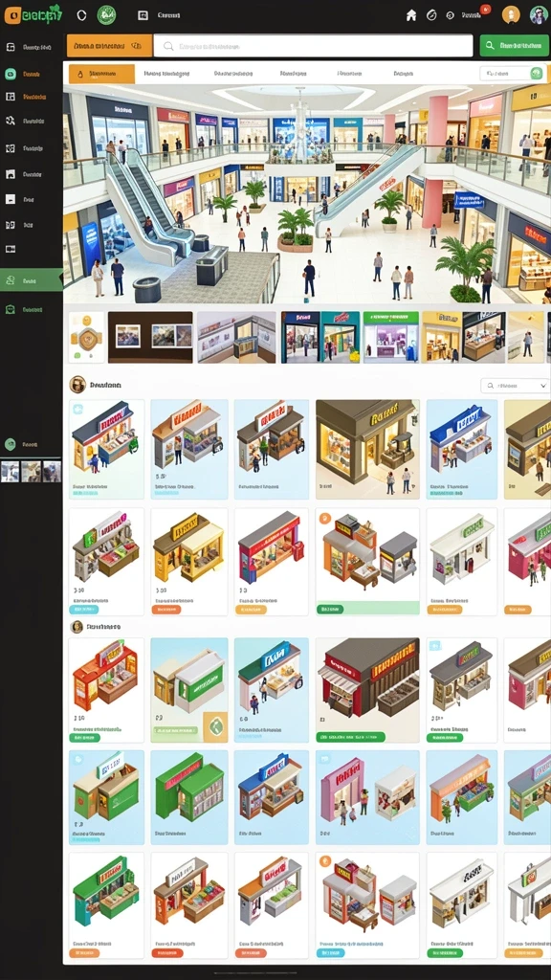
Task: Click the round icon heading the second section
Action: point(77,626)
